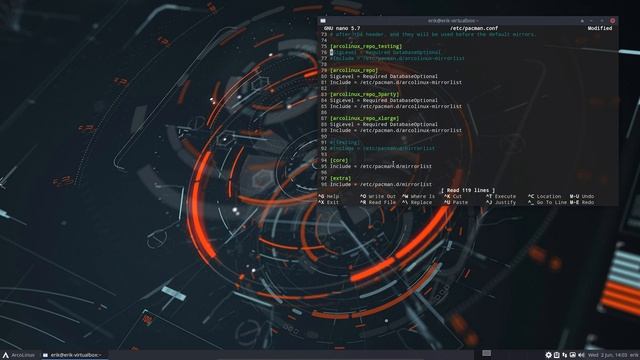Click the display tray icon beside volume
The width and height of the screenshot is (640, 360).
[x=573, y=355]
